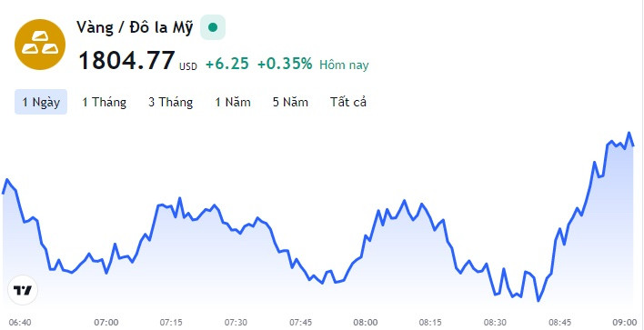The width and height of the screenshot is (644, 330).
Task: Select the 1 Năm range
Action: tap(233, 102)
